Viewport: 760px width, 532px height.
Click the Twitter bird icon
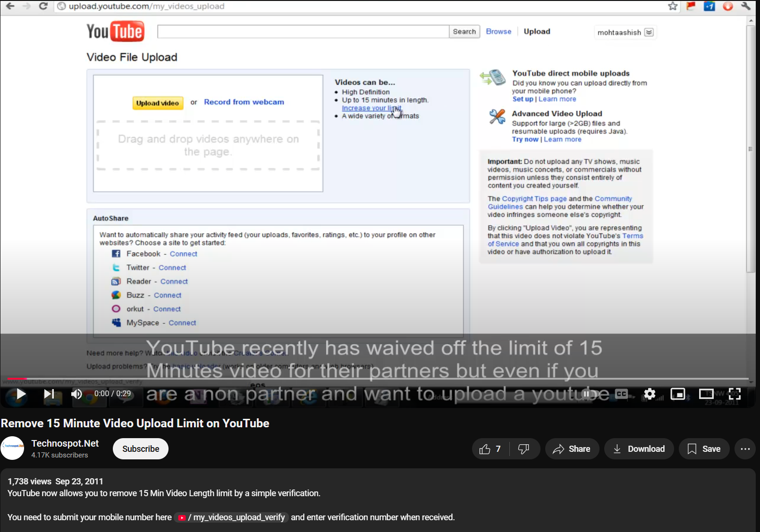[x=116, y=267]
